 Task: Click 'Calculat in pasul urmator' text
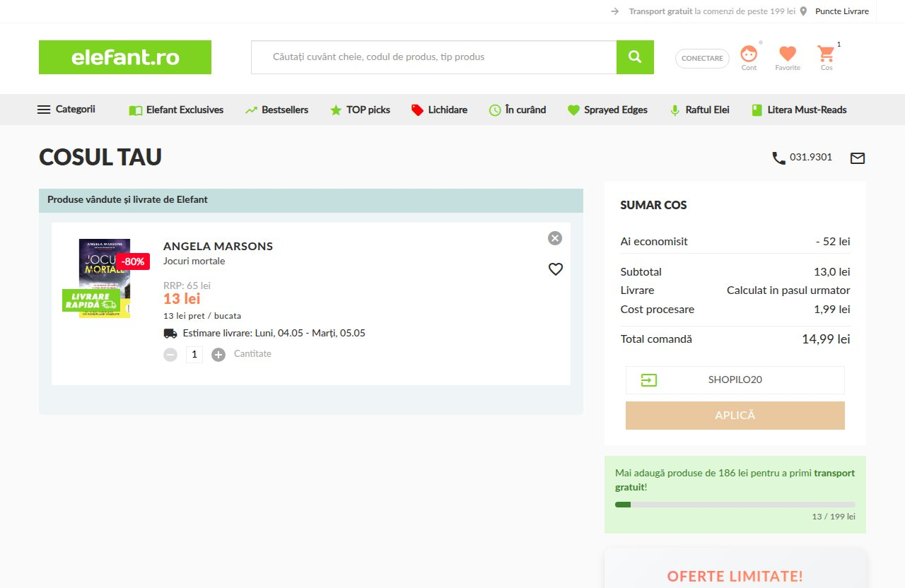tap(788, 290)
